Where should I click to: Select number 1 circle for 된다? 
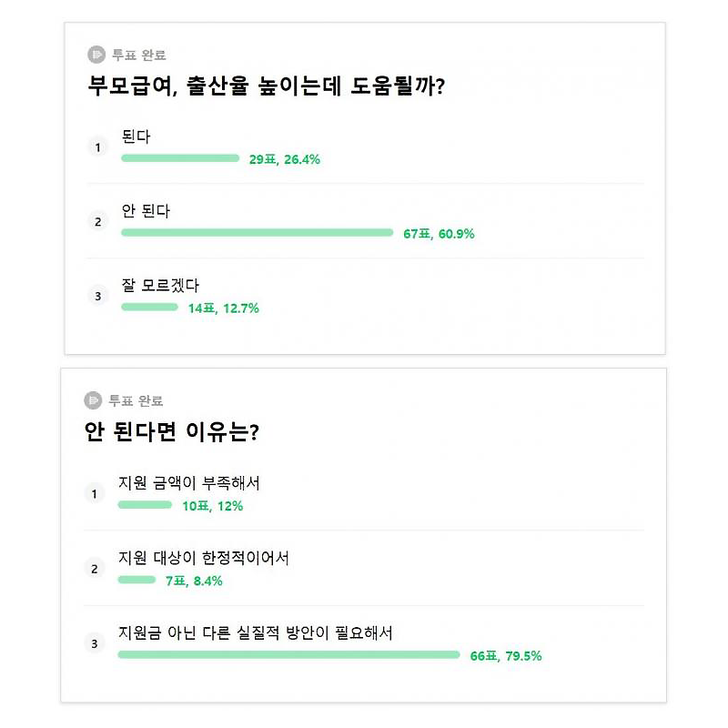pyautogui.click(x=97, y=147)
